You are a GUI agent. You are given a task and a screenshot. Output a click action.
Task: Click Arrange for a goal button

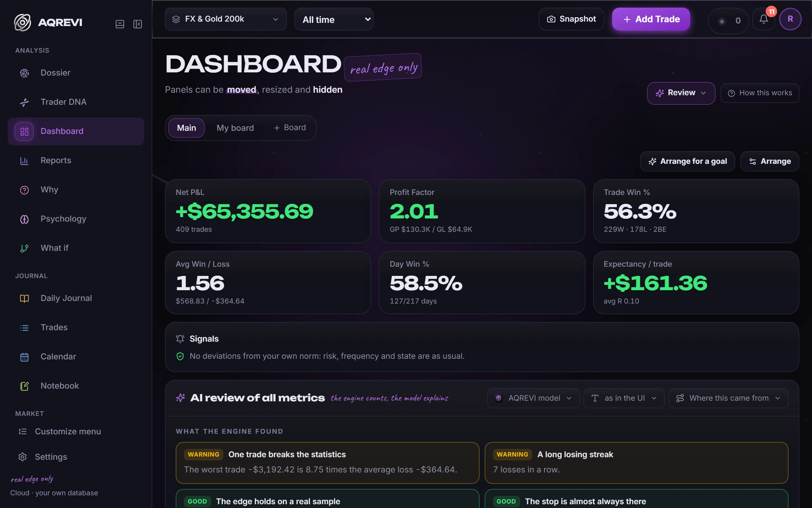coord(688,162)
